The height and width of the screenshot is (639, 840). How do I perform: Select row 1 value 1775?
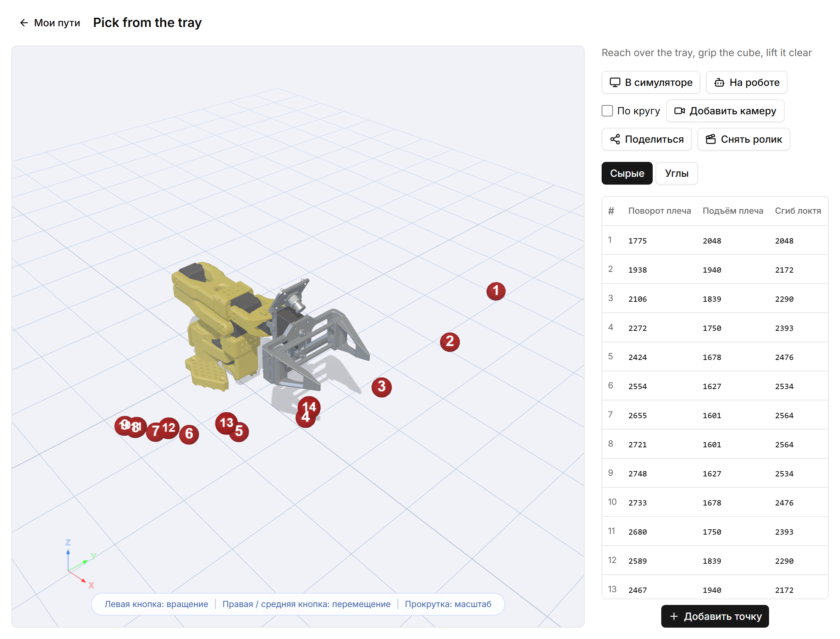click(637, 241)
